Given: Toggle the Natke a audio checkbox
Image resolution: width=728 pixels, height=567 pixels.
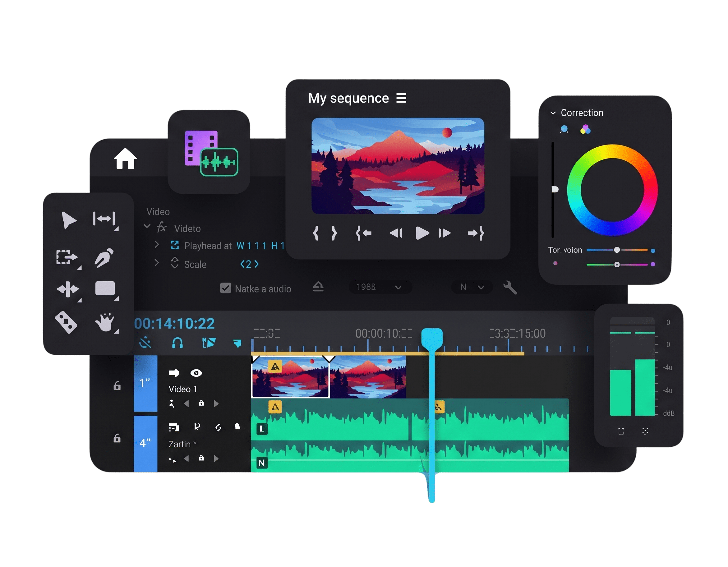Looking at the screenshot, I should (x=226, y=288).
